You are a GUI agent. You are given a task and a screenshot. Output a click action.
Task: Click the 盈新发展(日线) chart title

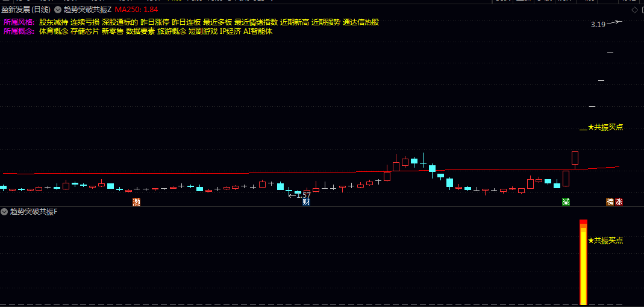26,9
